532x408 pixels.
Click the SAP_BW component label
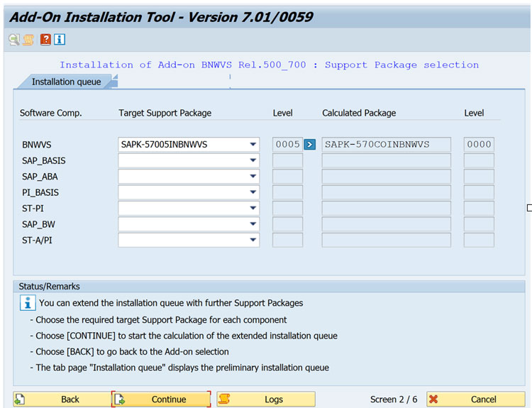coord(38,224)
